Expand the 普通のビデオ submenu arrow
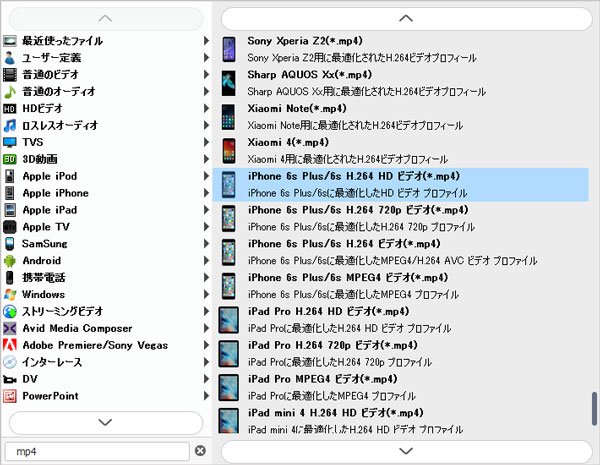Screen dimensions: 600x465 (206, 75)
